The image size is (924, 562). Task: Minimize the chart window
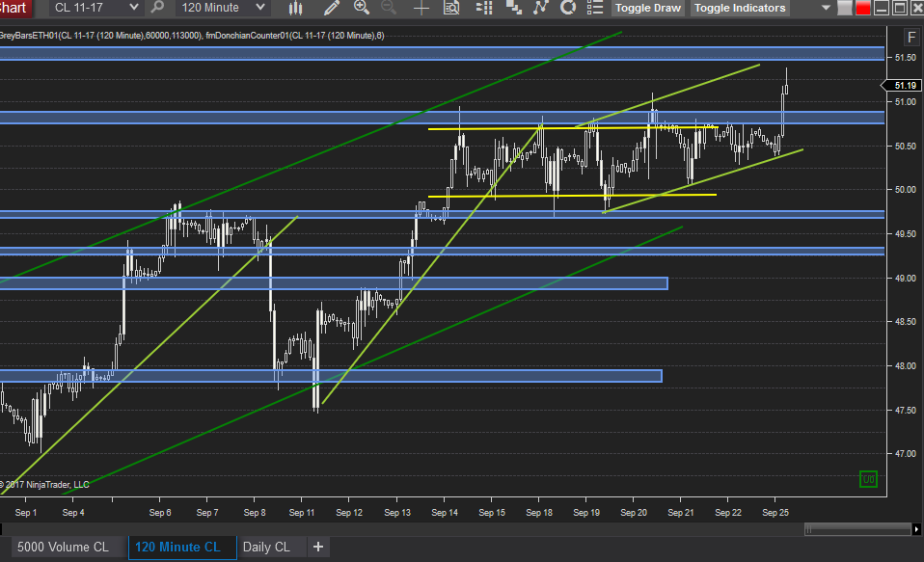(x=881, y=8)
